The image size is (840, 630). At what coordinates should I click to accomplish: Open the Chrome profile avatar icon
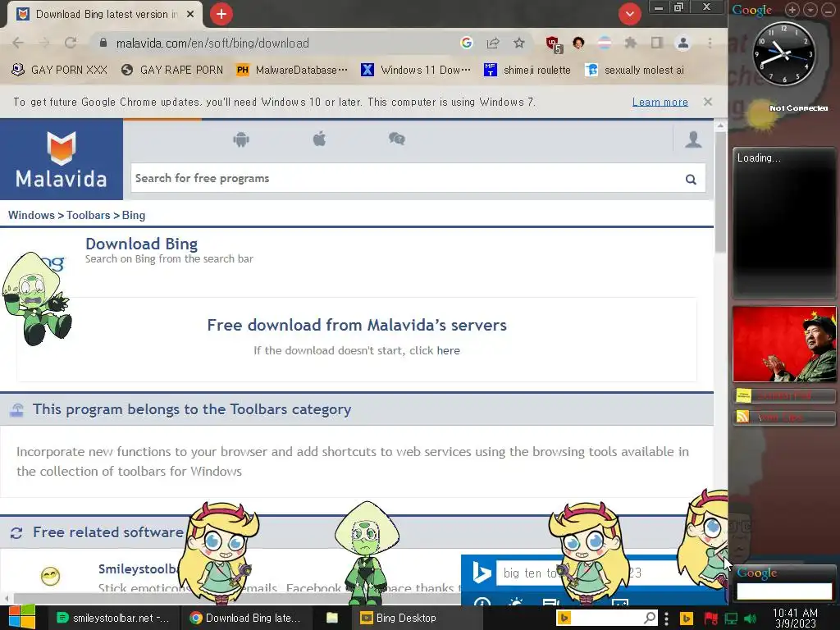click(683, 43)
